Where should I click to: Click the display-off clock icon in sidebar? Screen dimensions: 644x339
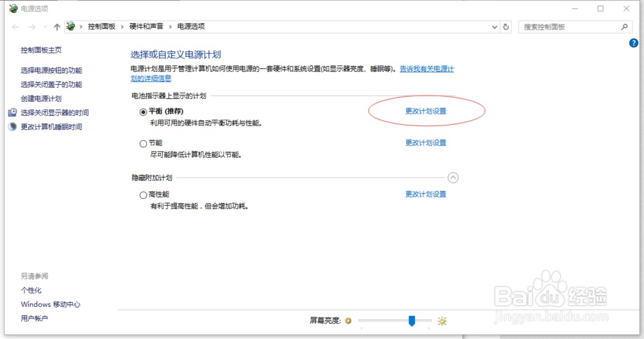pyautogui.click(x=13, y=113)
